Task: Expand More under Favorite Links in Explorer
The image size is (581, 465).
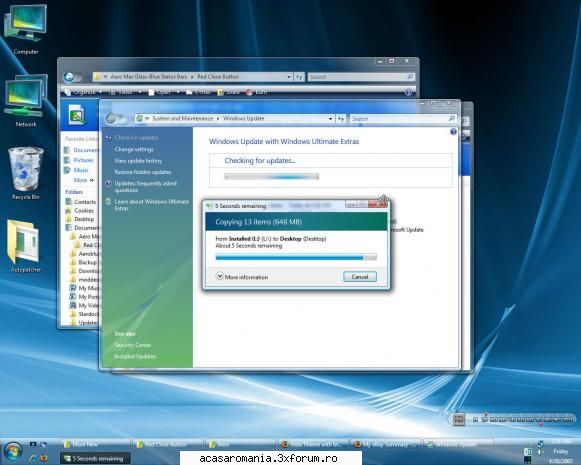Action: pyautogui.click(x=83, y=180)
